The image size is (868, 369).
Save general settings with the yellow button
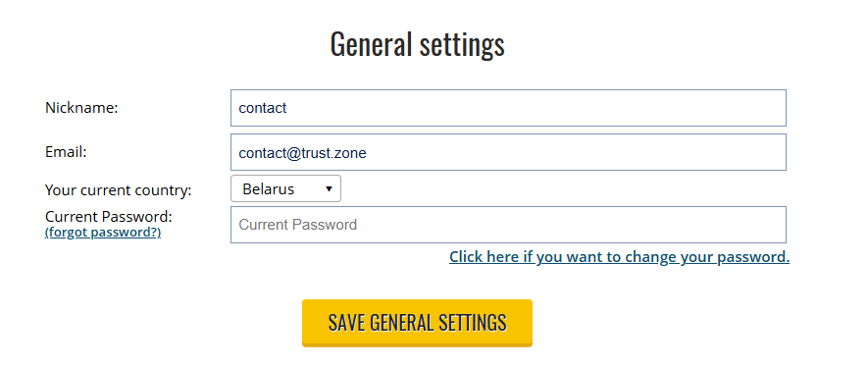418,323
